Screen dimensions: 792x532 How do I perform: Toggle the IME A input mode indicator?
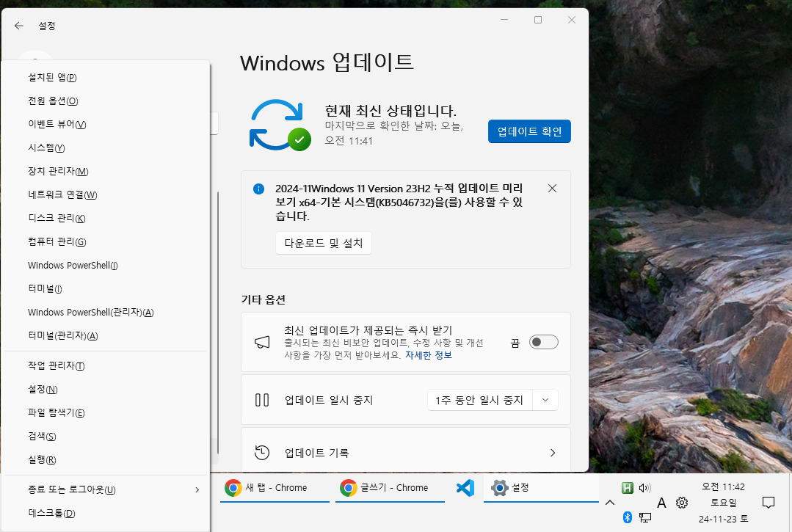pyautogui.click(x=661, y=503)
